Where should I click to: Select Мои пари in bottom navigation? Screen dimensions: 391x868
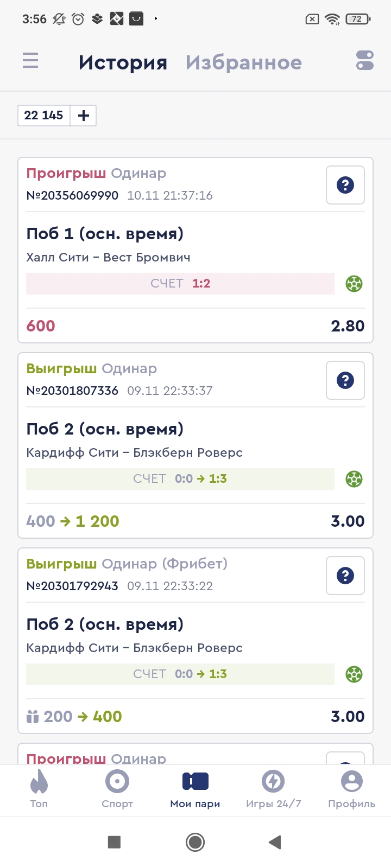point(195,788)
